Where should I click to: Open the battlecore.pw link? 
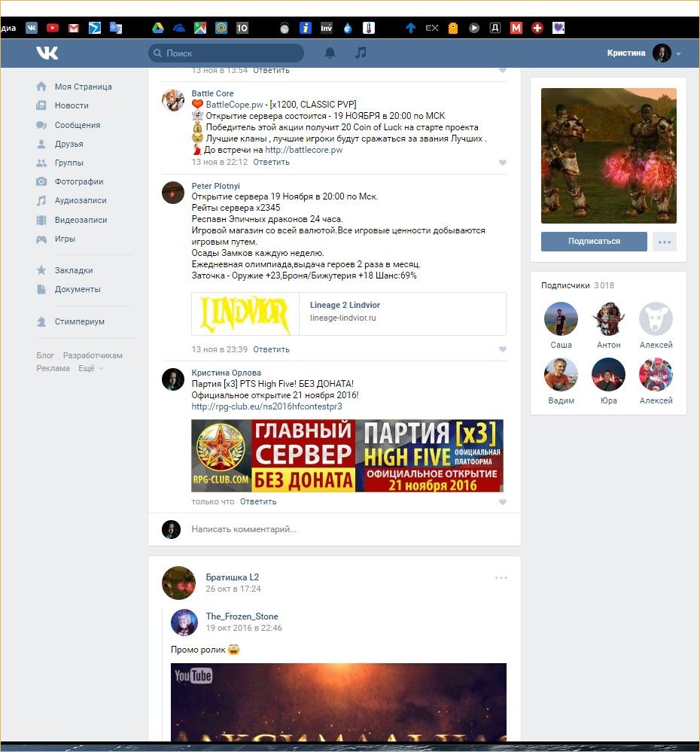(304, 150)
